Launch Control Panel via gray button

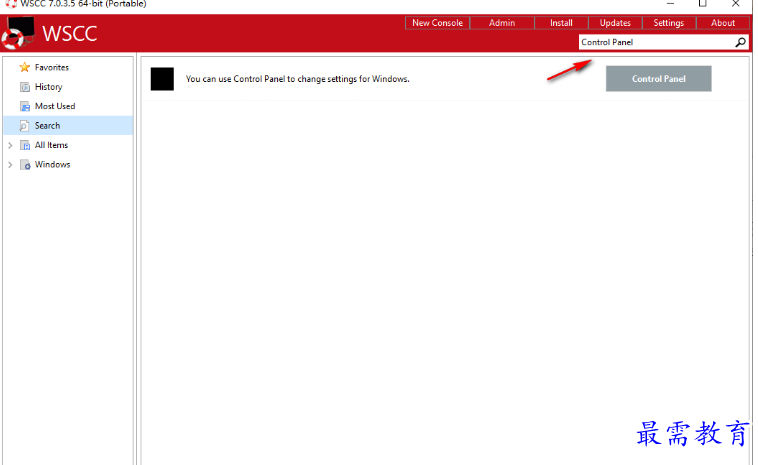point(658,79)
